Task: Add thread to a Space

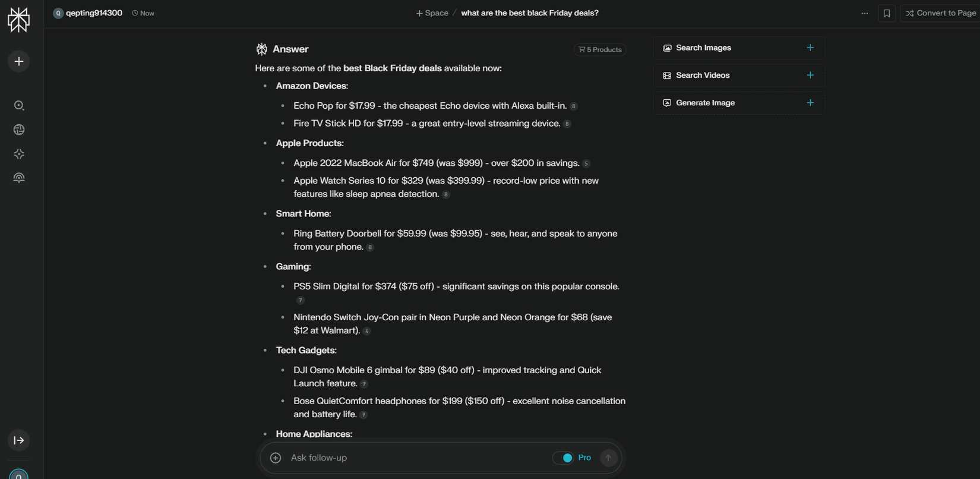Action: click(432, 13)
